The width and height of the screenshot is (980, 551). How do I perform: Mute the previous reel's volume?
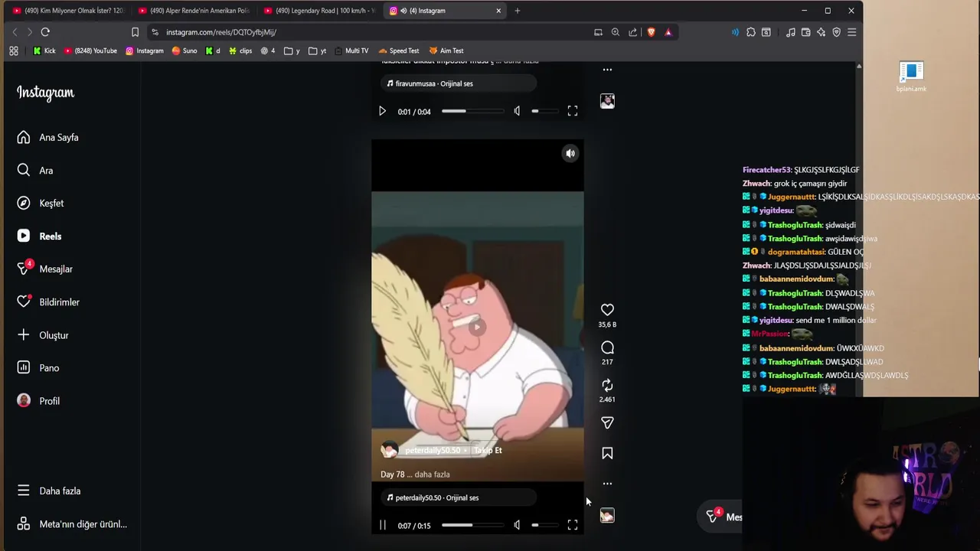point(517,112)
